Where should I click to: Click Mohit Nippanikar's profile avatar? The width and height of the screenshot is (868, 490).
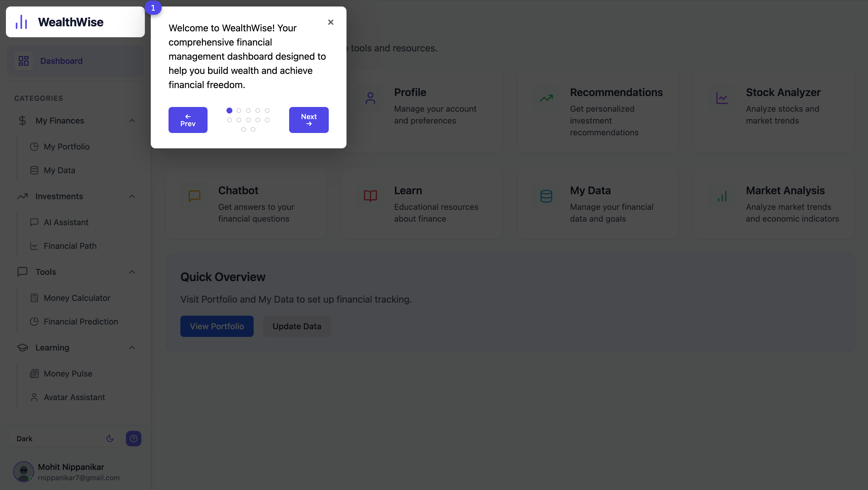point(23,471)
